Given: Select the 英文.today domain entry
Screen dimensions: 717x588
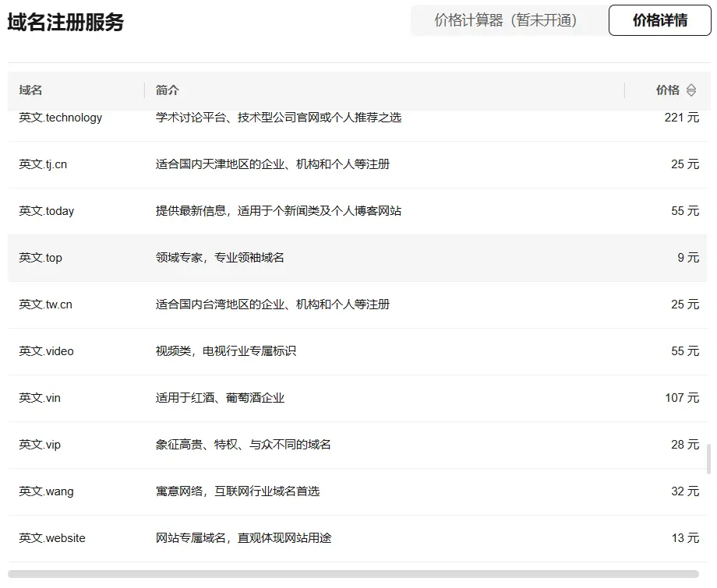Looking at the screenshot, I should (47, 211).
